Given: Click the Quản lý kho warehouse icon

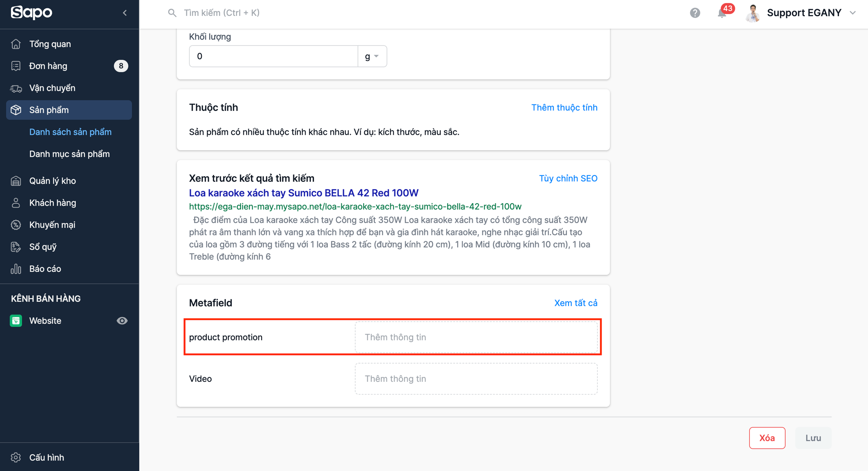Looking at the screenshot, I should pyautogui.click(x=16, y=181).
